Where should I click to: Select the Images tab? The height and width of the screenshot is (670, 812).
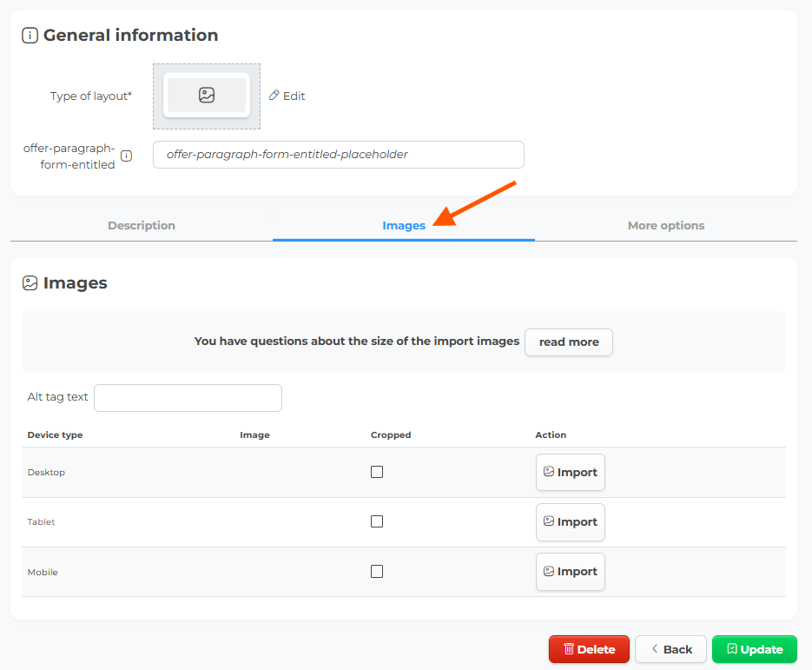point(404,225)
